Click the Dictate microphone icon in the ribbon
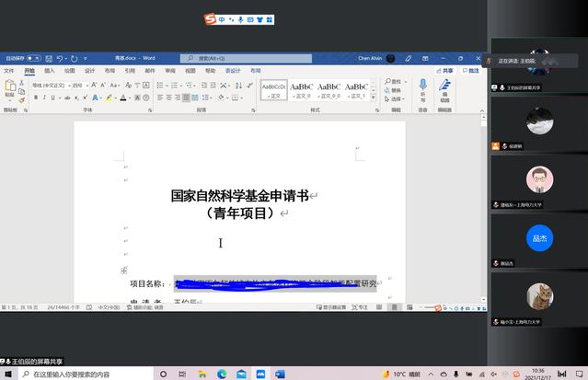 422,88
